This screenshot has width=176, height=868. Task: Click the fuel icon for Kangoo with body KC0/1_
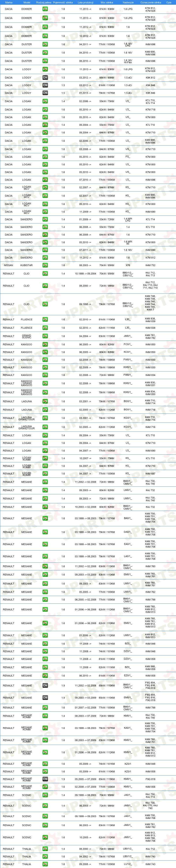tap(45, 352)
